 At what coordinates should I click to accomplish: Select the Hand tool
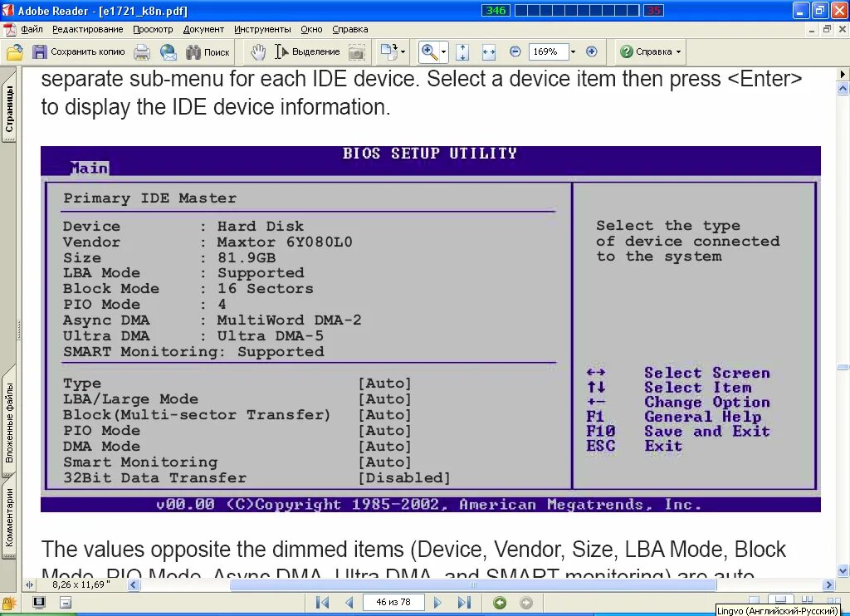[x=258, y=52]
